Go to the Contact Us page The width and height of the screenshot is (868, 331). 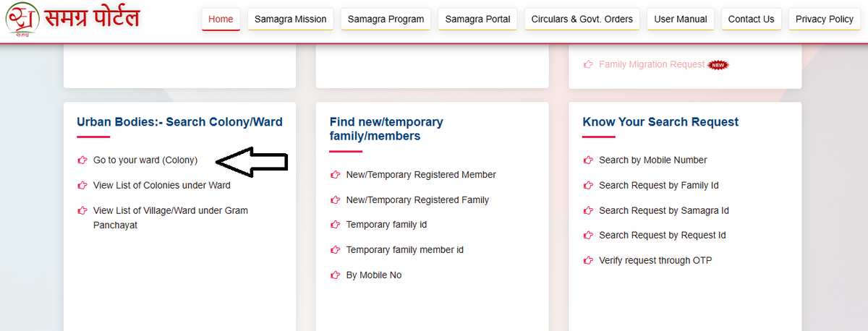coord(751,20)
